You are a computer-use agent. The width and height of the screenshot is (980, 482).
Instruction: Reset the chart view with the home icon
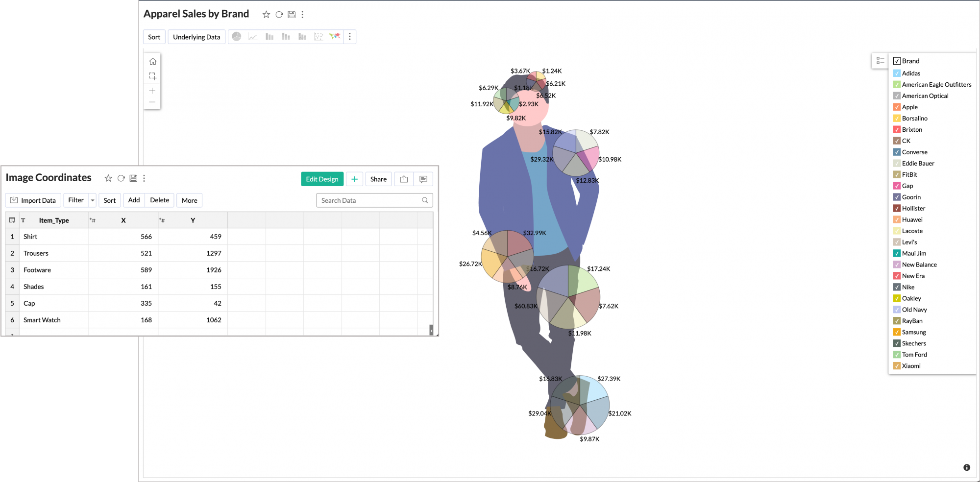point(152,62)
